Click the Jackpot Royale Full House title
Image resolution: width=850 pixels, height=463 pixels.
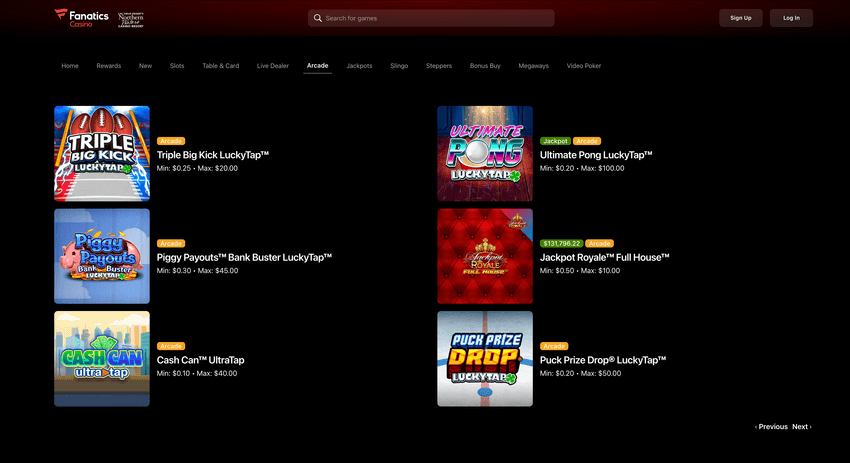(x=604, y=258)
